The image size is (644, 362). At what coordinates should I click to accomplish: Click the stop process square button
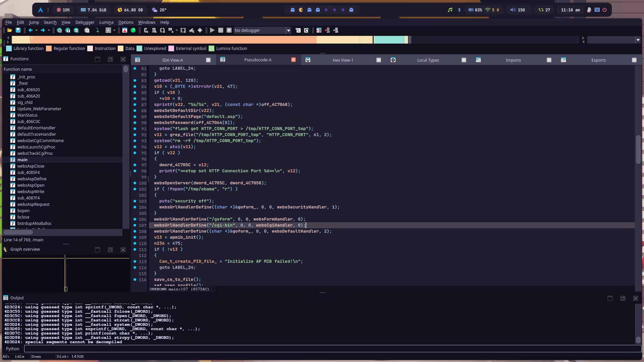(x=229, y=31)
